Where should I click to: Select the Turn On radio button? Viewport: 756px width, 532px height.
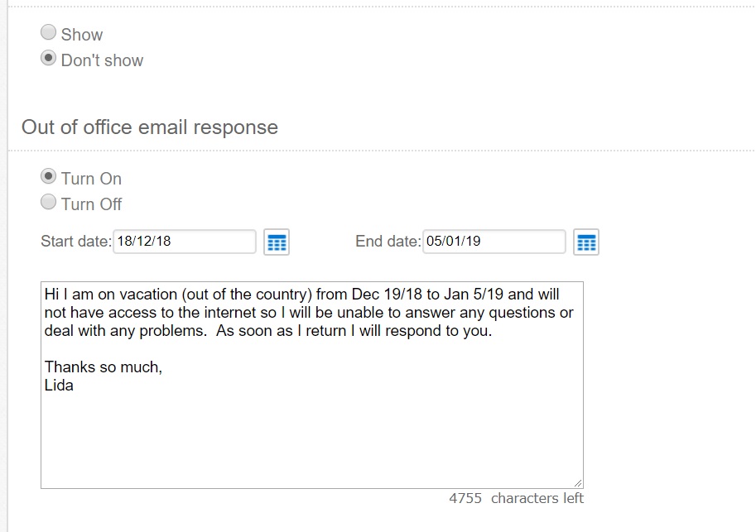49,175
